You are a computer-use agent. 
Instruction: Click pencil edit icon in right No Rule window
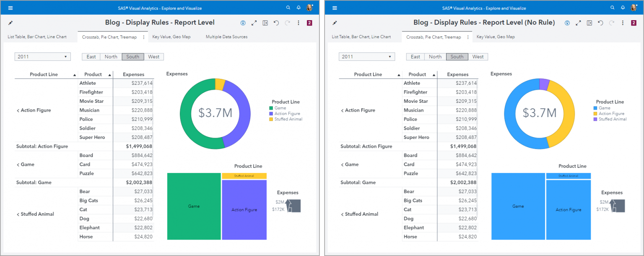coord(335,23)
